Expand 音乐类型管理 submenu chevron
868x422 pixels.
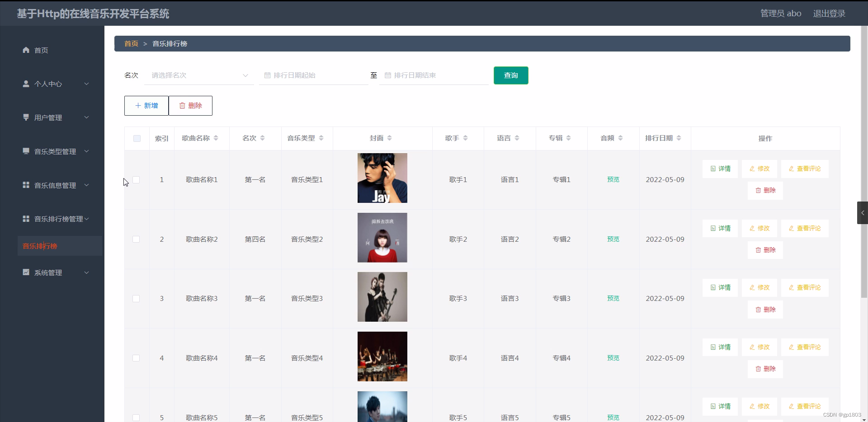coord(86,151)
